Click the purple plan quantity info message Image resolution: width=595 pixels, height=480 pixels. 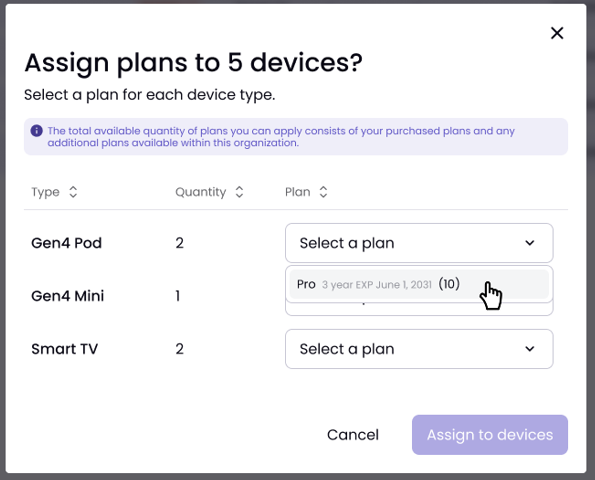[281, 137]
